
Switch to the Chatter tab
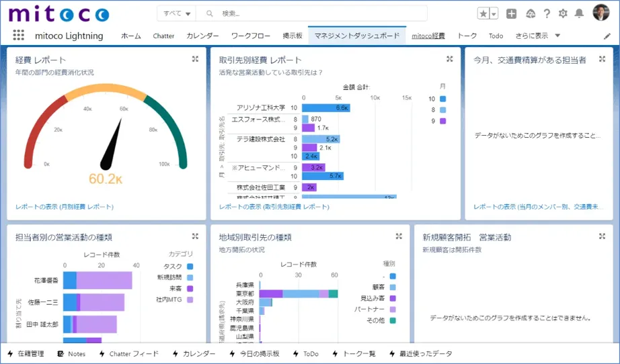click(x=163, y=36)
